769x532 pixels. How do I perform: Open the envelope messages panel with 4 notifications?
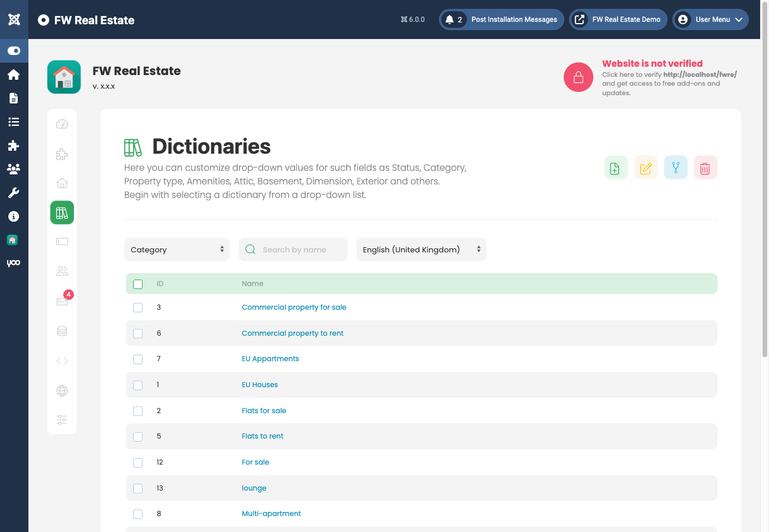(62, 301)
